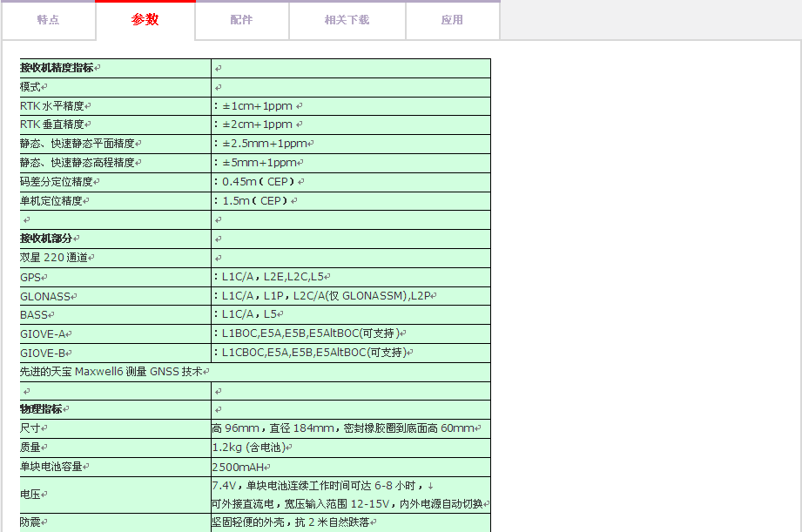The height and width of the screenshot is (532, 802).
Task: Click the RTK 水平精度 row label
Action: [x=53, y=106]
